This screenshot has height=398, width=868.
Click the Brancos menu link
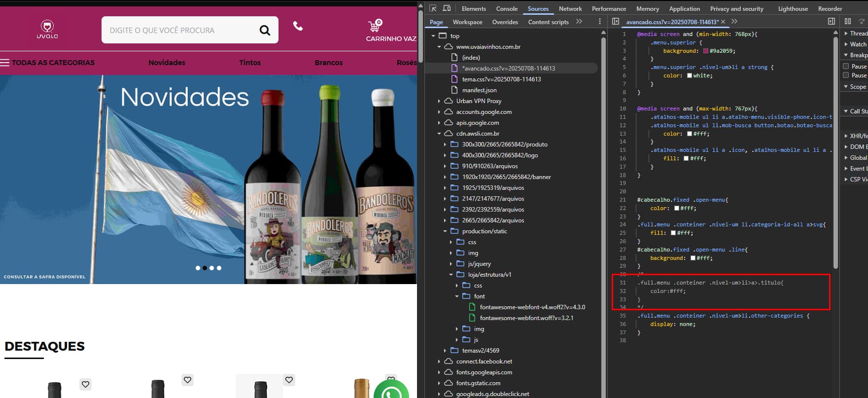(x=329, y=63)
